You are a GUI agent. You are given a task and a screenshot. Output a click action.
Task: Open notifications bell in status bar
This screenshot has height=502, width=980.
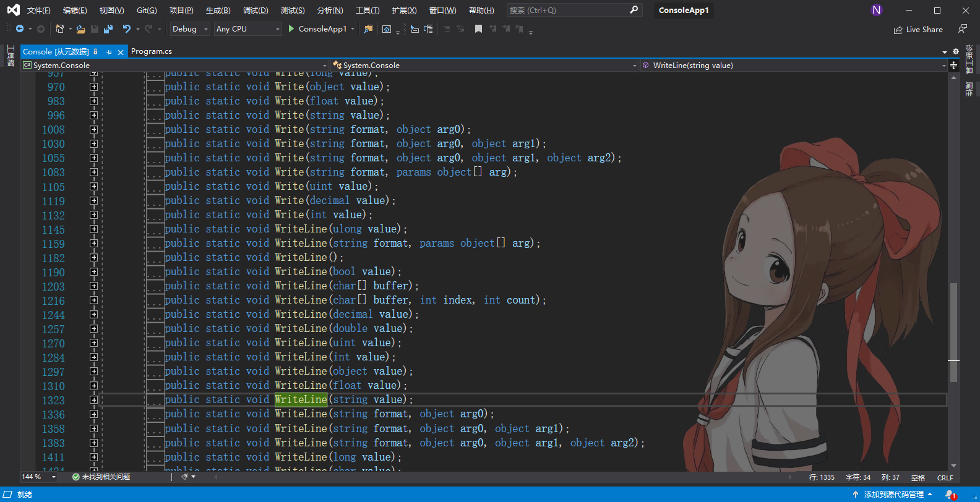(x=950, y=495)
